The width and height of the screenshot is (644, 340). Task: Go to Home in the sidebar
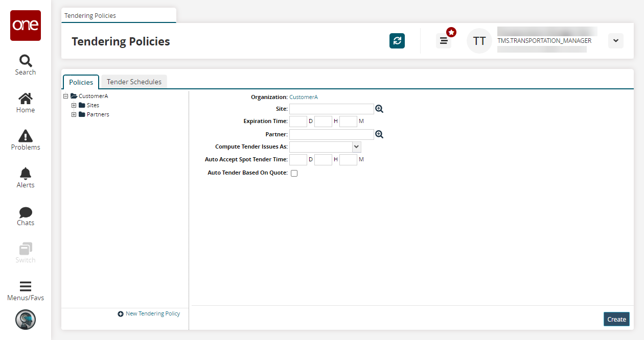(x=26, y=103)
